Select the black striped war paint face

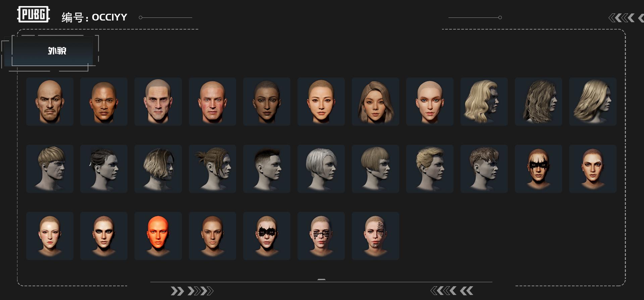coord(321,236)
